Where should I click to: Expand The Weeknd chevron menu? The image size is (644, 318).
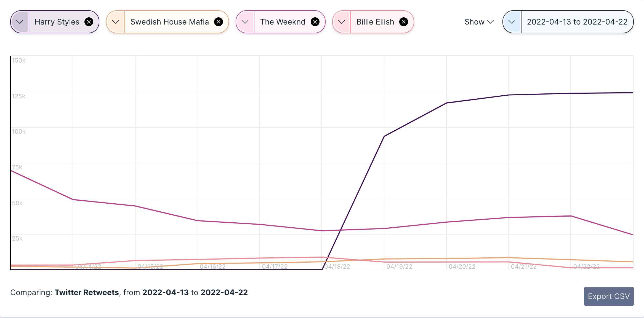click(x=245, y=22)
